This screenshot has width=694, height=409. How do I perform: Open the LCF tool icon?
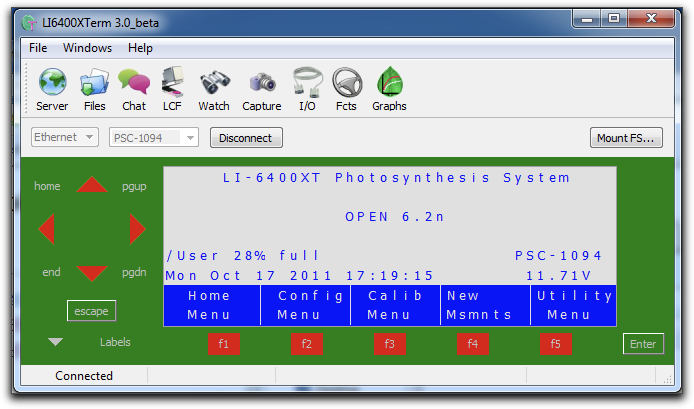point(172,82)
